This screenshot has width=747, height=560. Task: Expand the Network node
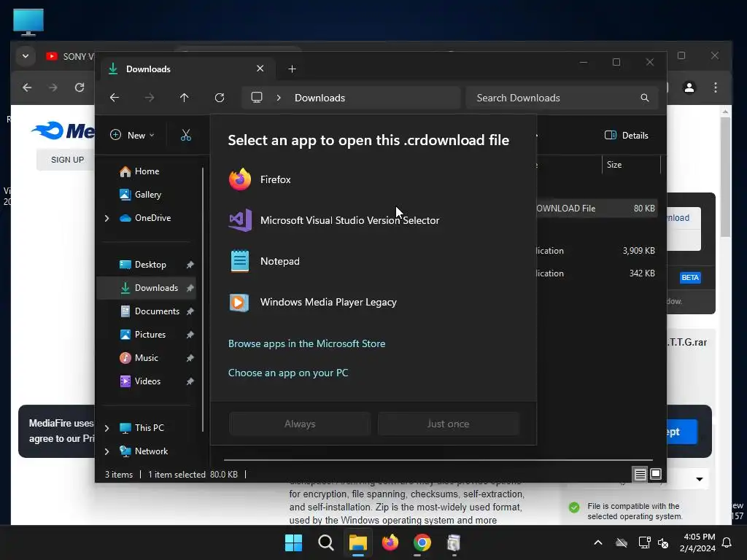point(107,451)
